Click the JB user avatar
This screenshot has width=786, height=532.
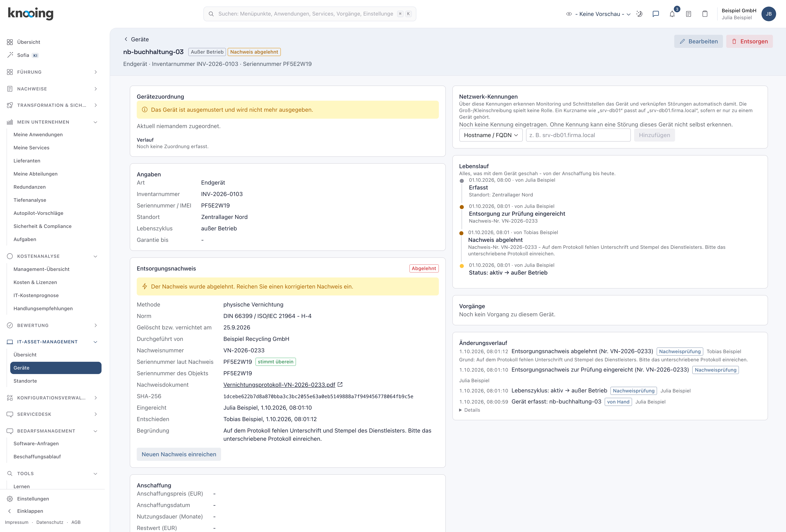click(768, 14)
